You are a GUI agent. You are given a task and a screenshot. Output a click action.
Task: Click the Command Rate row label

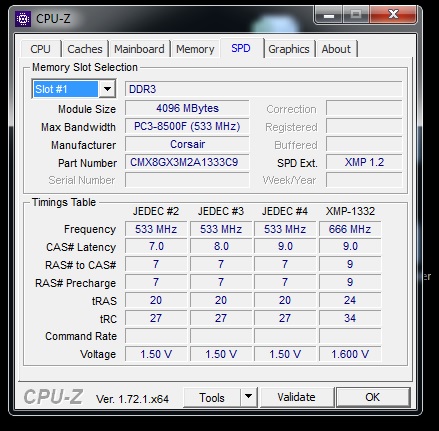pyautogui.click(x=81, y=336)
